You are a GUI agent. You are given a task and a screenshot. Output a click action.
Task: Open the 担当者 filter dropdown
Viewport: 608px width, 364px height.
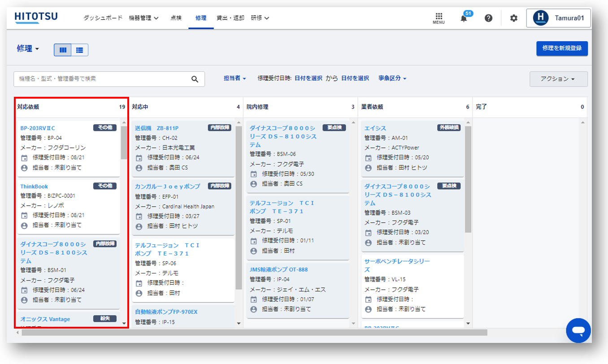coord(235,78)
